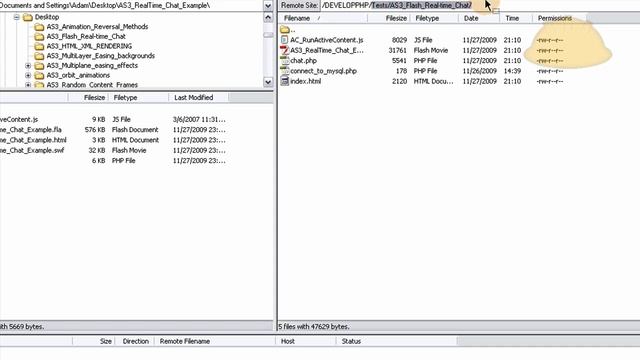Click AS3_HTML_XML_RENDERING folder icon
The height and width of the screenshot is (360, 640).
(x=39, y=46)
